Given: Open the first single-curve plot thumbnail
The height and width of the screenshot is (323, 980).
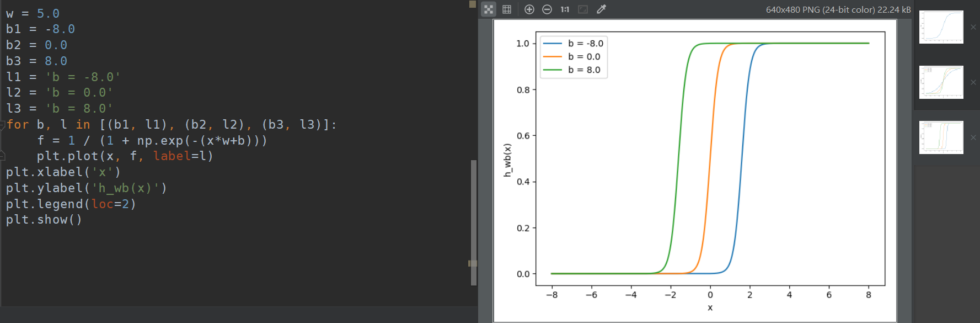Looking at the screenshot, I should coord(941,27).
